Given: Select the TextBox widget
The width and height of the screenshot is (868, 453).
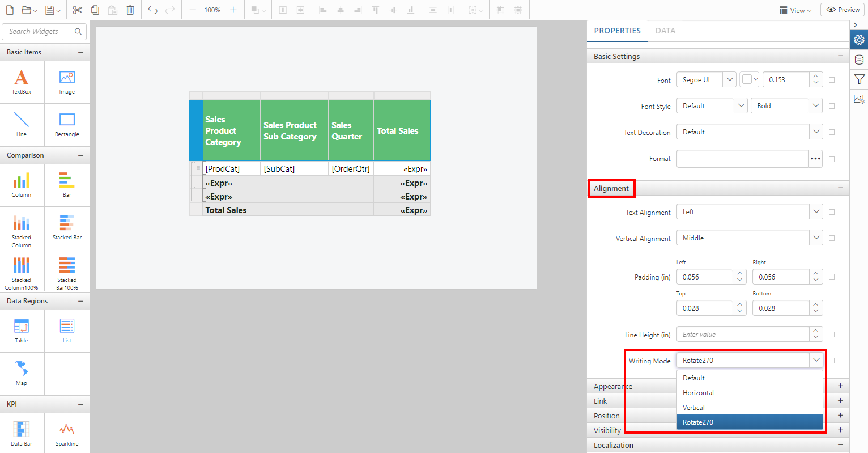Looking at the screenshot, I should pos(22,82).
